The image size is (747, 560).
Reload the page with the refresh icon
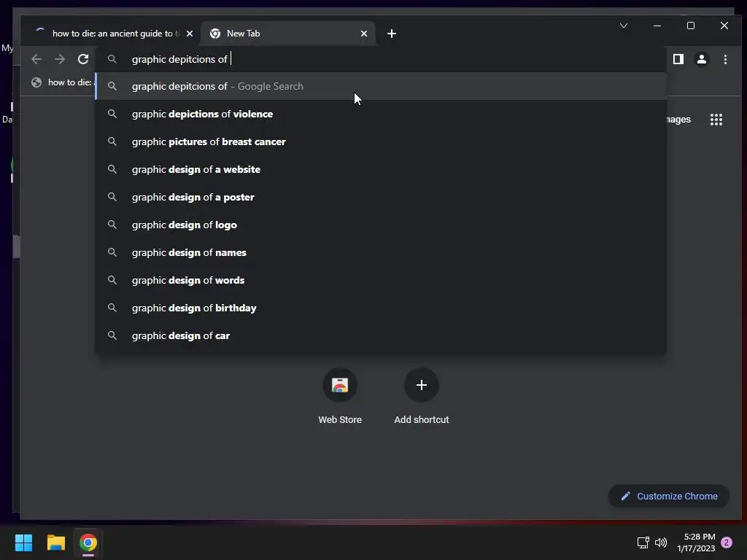click(x=83, y=59)
